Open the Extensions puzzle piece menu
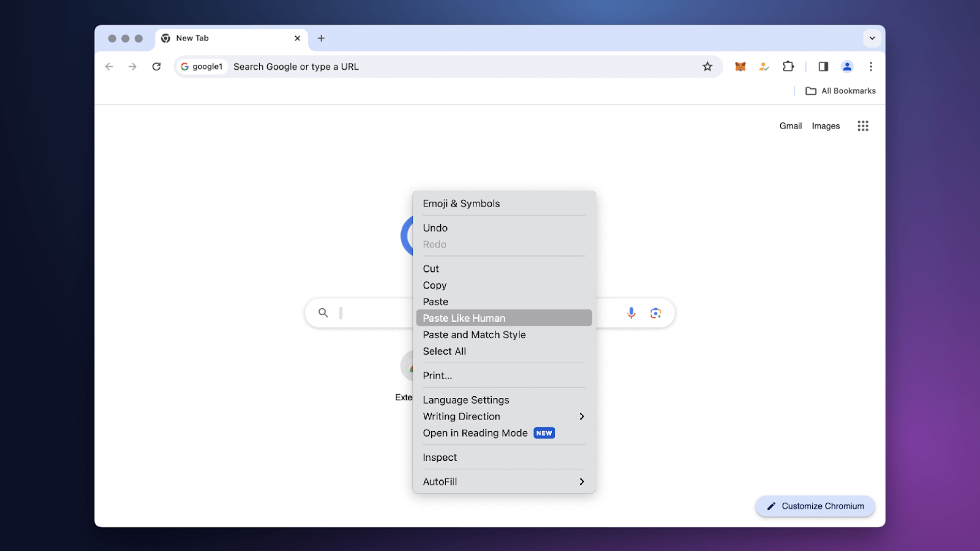 (x=788, y=67)
